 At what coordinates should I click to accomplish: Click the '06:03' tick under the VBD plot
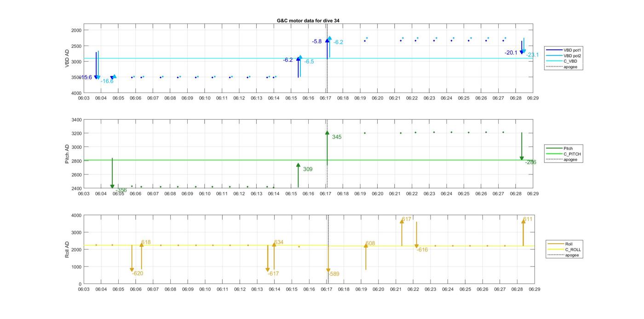coord(83,98)
